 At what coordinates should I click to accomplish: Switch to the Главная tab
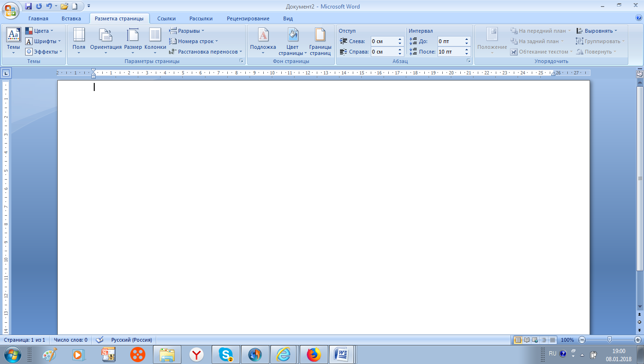(38, 18)
